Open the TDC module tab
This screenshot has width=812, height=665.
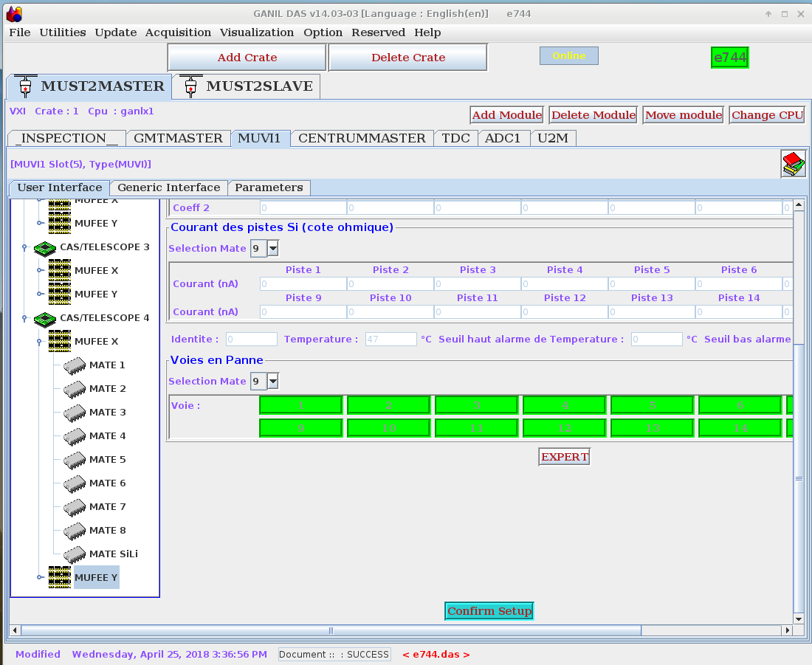455,138
